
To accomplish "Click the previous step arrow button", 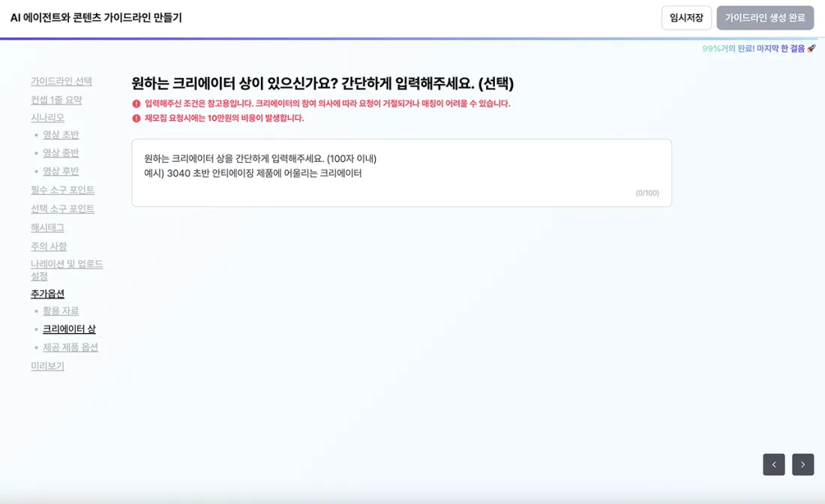I will pos(773,464).
